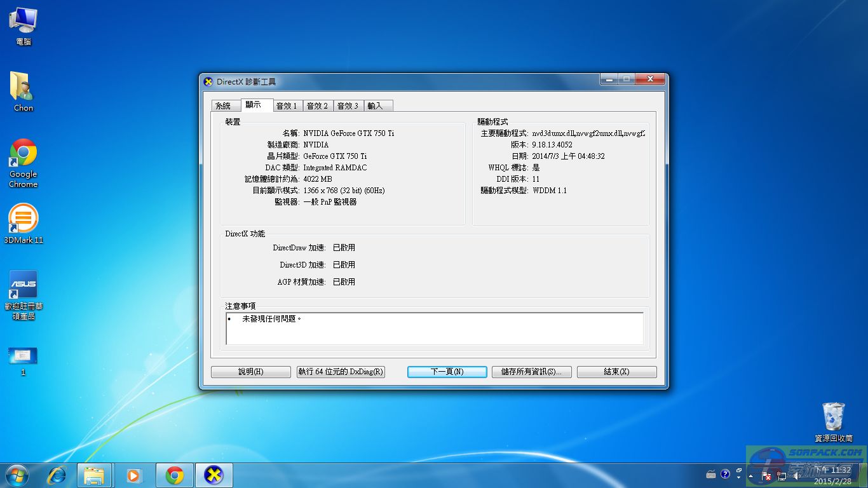Viewport: 868px width, 488px height.
Task: Click the 電腦 computer desktop icon
Action: (23, 21)
